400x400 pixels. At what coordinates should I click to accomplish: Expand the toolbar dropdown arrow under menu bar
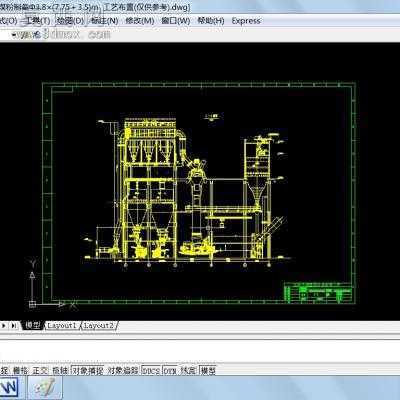pyautogui.click(x=14, y=35)
